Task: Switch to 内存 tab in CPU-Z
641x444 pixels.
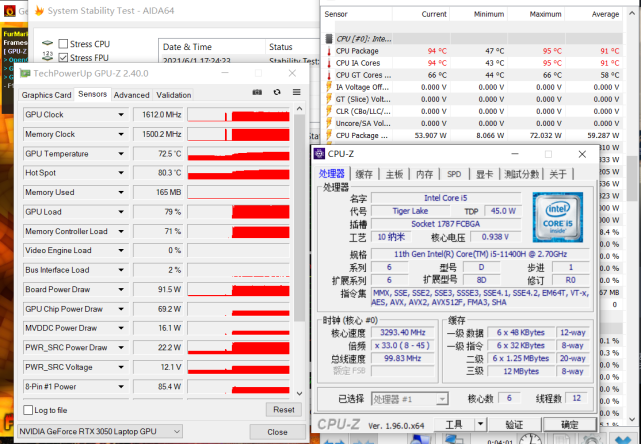Action: tap(425, 174)
